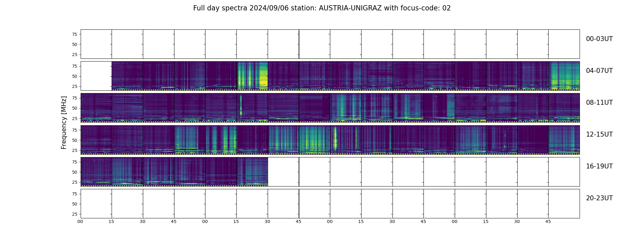Screen dimensions: 644x245
Task: Click the 50 tick of the 12-15UT row
Action: [75, 140]
